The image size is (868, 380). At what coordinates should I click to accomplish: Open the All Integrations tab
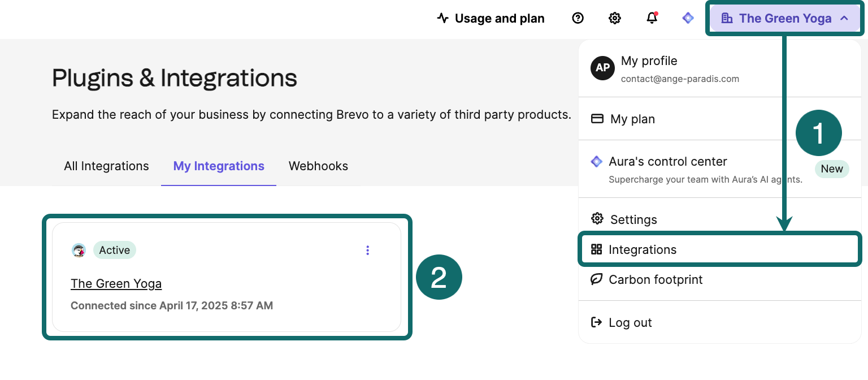coord(106,166)
